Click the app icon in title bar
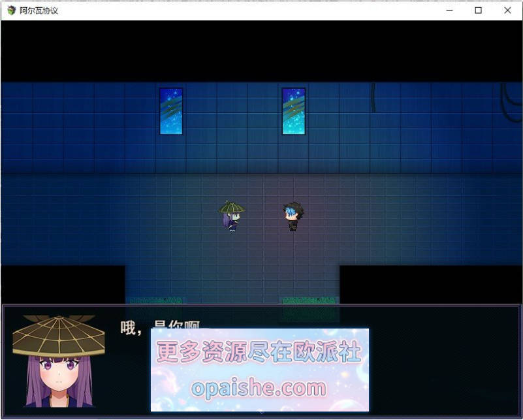The height and width of the screenshot is (420, 523). pos(12,10)
